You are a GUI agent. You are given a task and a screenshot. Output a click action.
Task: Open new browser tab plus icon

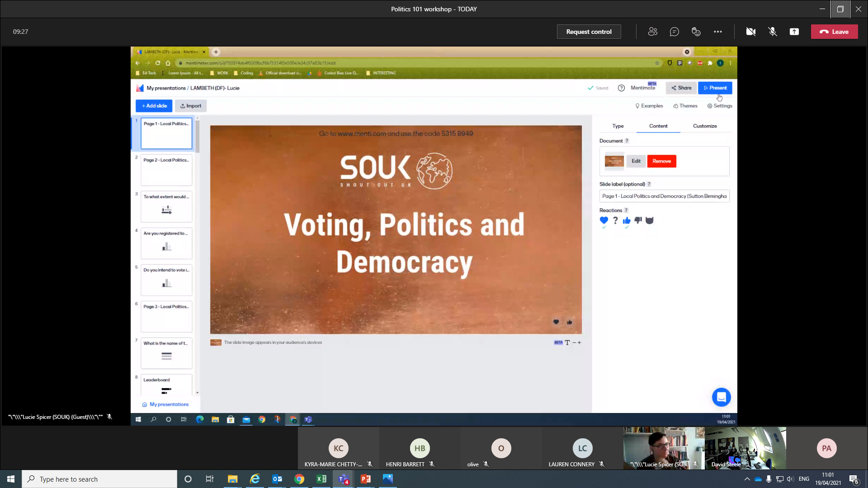216,52
